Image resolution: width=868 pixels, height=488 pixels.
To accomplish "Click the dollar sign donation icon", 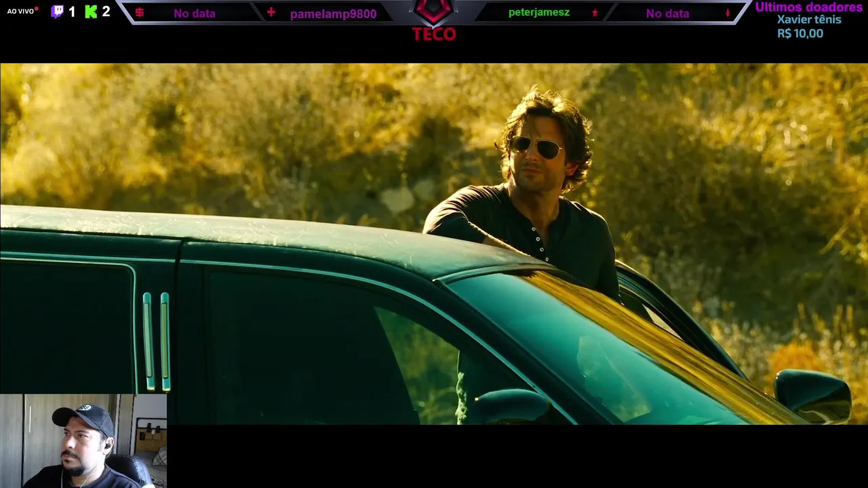I will click(139, 12).
